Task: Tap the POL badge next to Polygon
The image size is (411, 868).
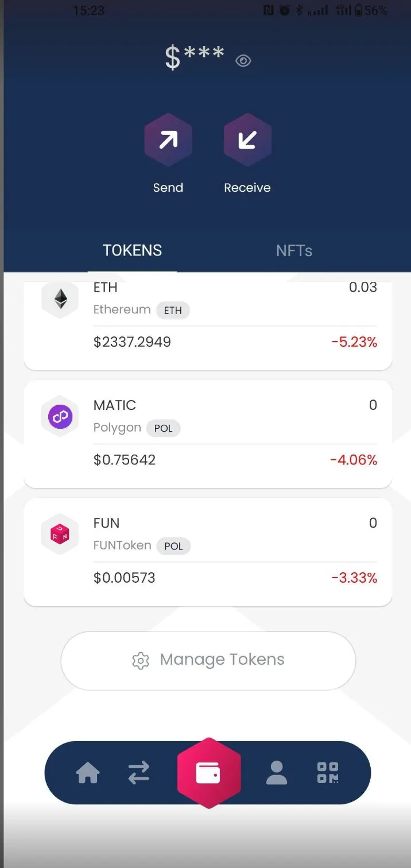Action: [164, 428]
